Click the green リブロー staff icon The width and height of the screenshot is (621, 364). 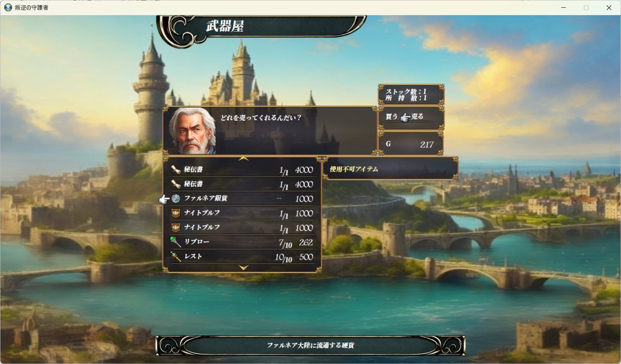pyautogui.click(x=176, y=242)
